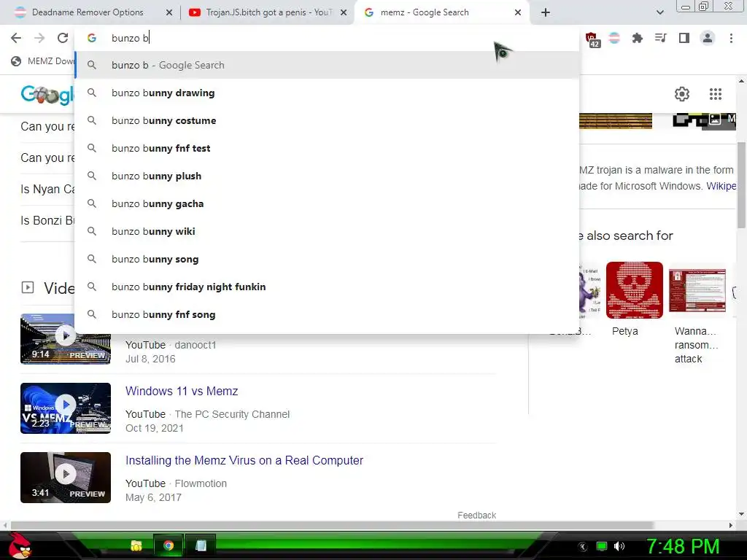Open uBlock extension icon showing 42
The width and height of the screenshot is (747, 560).
coord(592,39)
